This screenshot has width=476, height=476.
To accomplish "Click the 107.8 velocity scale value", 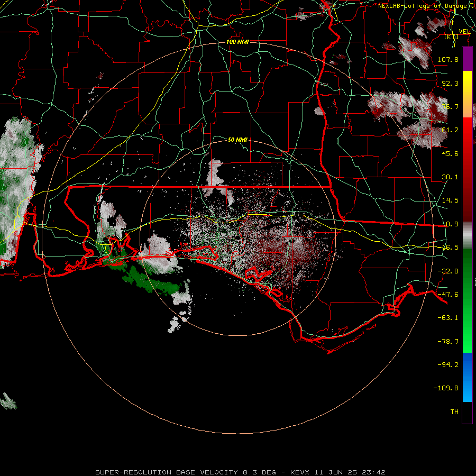I will point(448,59).
